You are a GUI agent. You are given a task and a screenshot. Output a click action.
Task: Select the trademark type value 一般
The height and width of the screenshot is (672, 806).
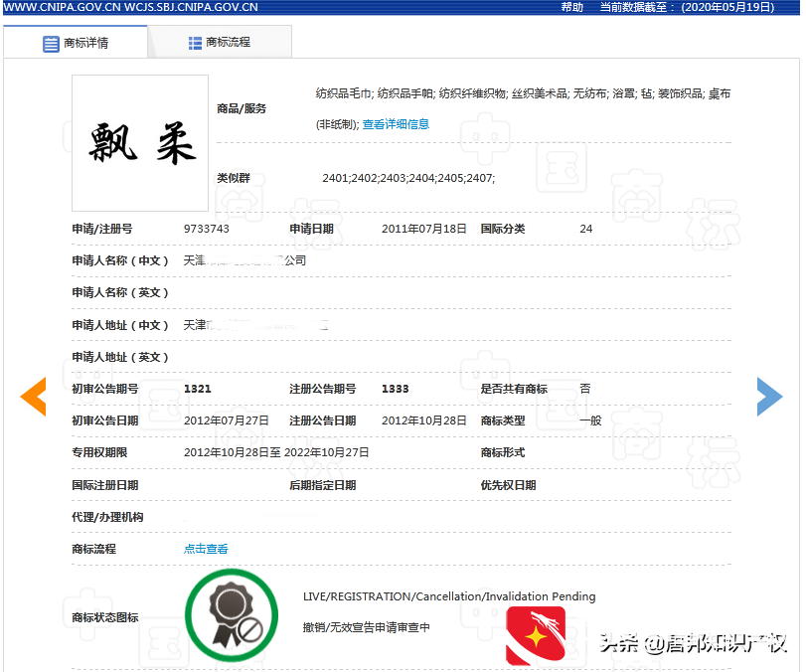[x=590, y=420]
